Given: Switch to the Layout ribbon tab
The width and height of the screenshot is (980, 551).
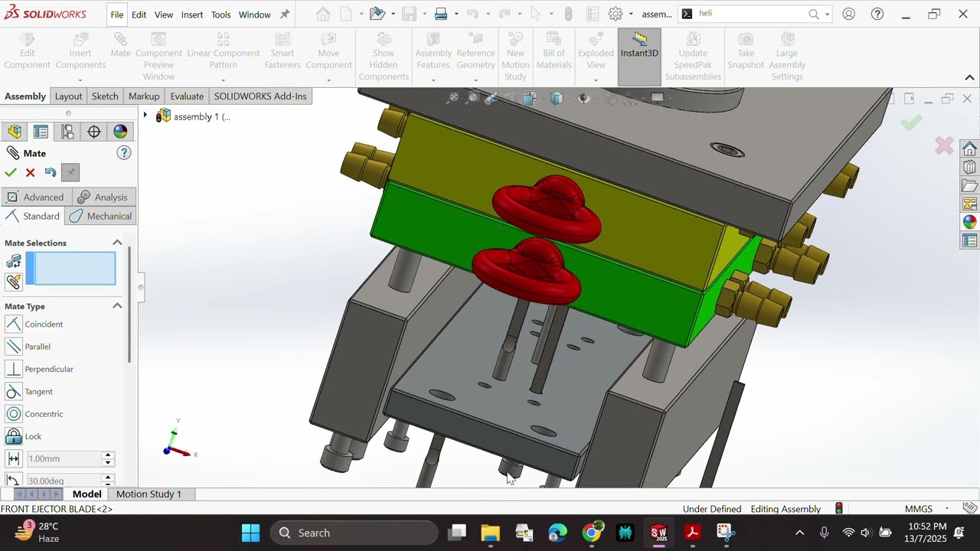Looking at the screenshot, I should click(x=68, y=96).
